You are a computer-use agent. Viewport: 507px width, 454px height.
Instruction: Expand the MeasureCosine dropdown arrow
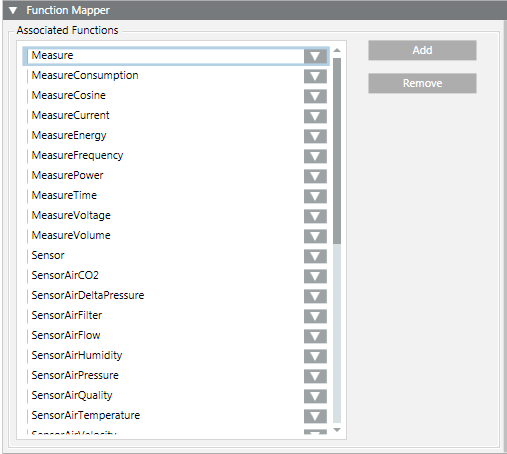tap(315, 96)
